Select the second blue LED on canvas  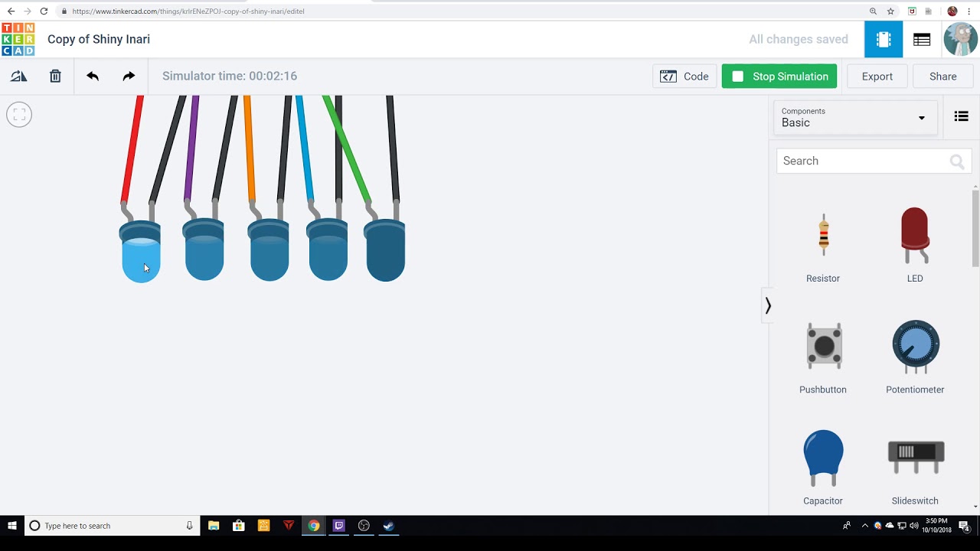(x=204, y=249)
